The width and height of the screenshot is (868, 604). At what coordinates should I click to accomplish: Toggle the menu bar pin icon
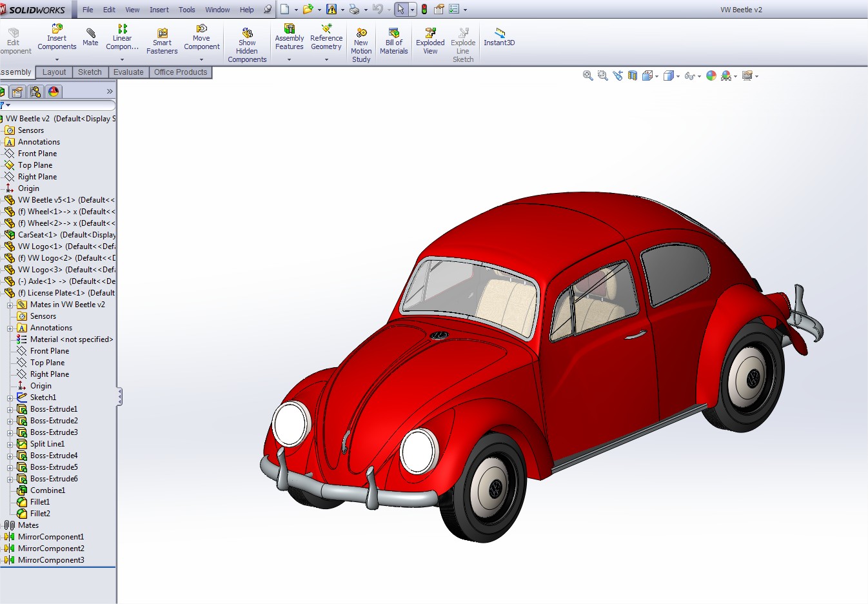(x=268, y=9)
